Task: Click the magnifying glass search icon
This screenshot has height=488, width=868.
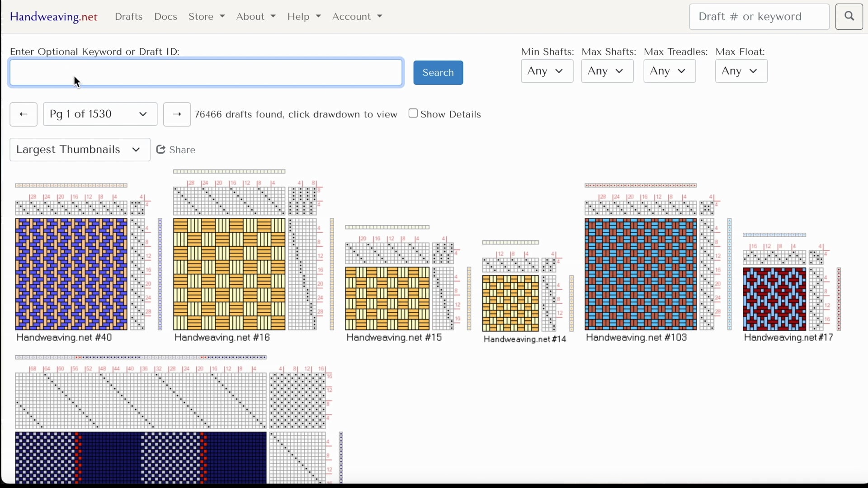Action: [x=849, y=16]
